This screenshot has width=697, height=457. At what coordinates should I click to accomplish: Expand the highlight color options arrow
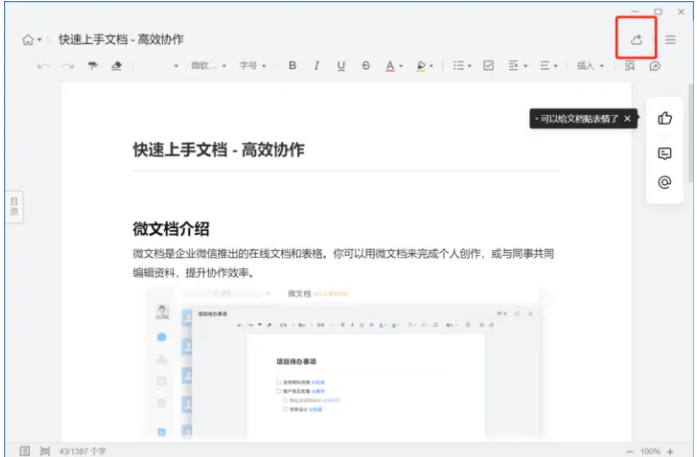tap(431, 66)
